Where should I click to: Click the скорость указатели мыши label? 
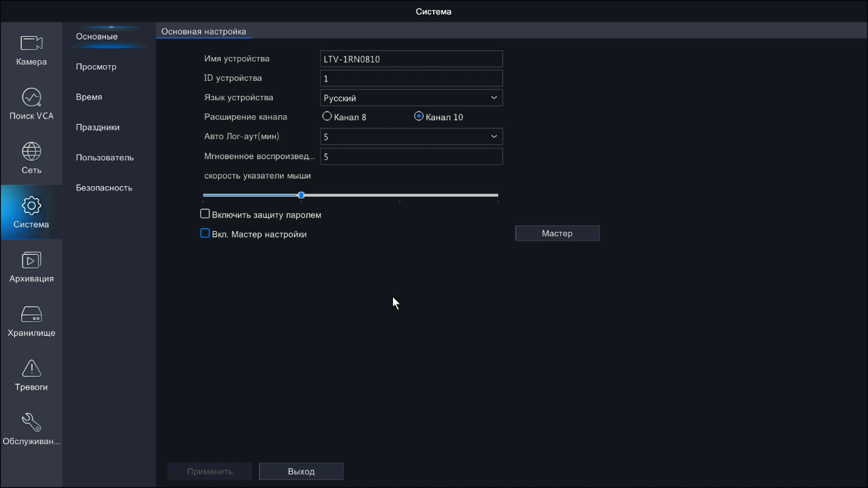pyautogui.click(x=258, y=175)
